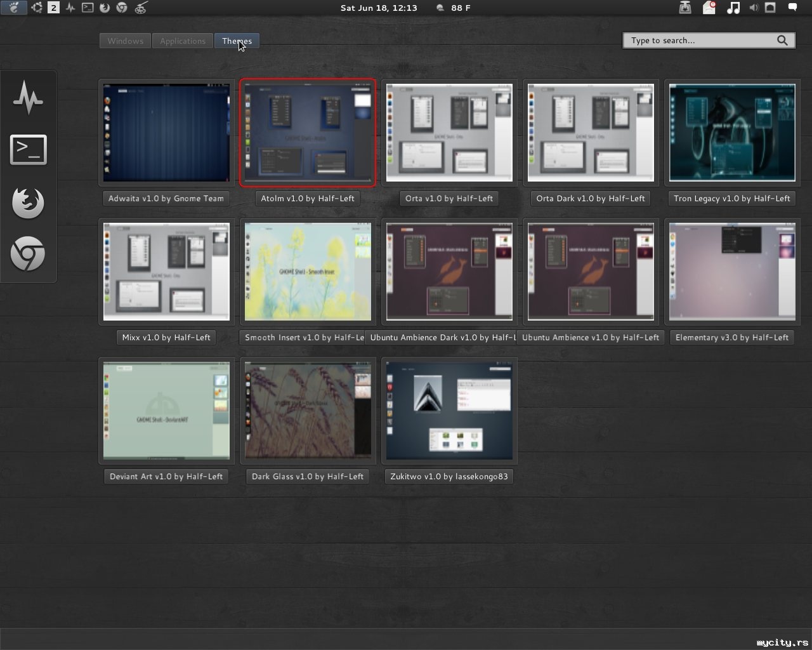Open the mail notification indicator
This screenshot has height=650, width=812.
[709, 8]
